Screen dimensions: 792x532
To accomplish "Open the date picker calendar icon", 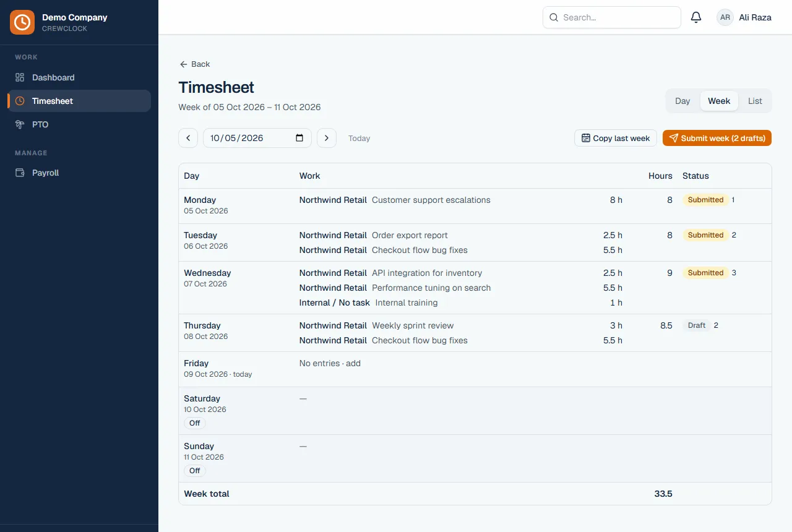I will (x=299, y=138).
